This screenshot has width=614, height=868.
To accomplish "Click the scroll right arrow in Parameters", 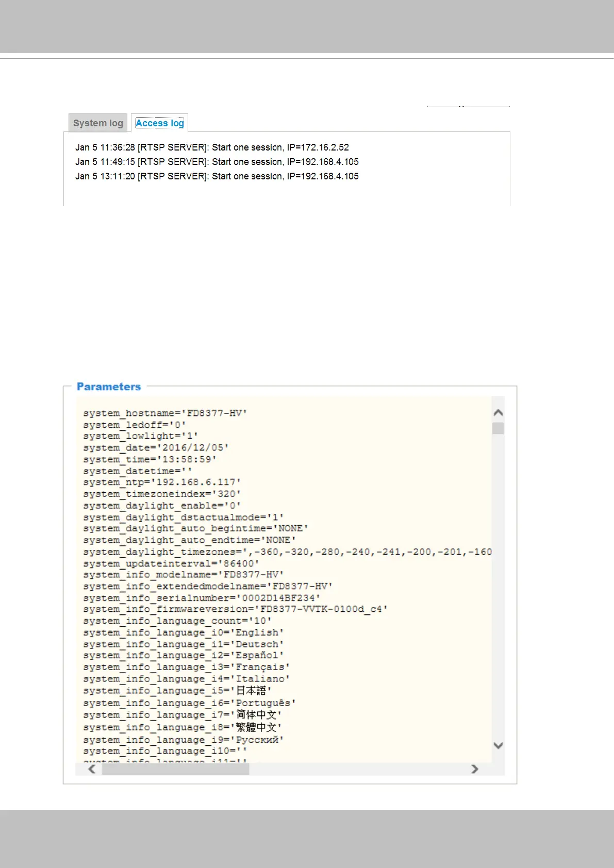I will pos(475,769).
